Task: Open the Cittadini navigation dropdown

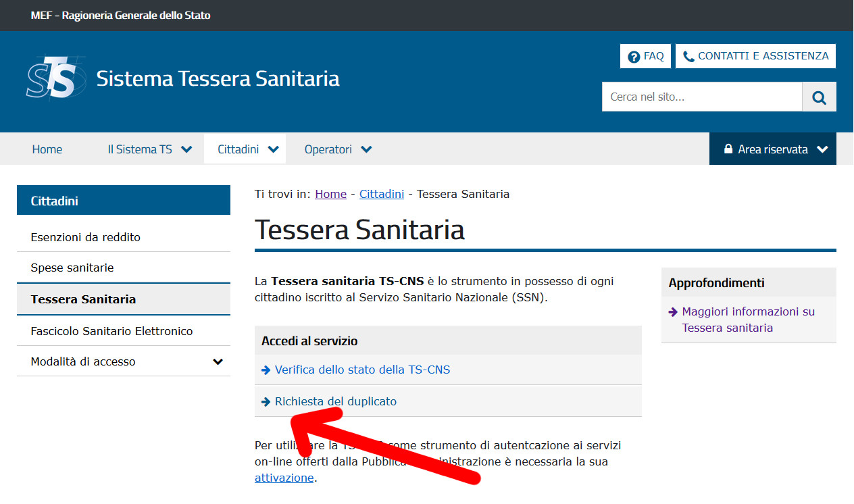Action: 273,149
